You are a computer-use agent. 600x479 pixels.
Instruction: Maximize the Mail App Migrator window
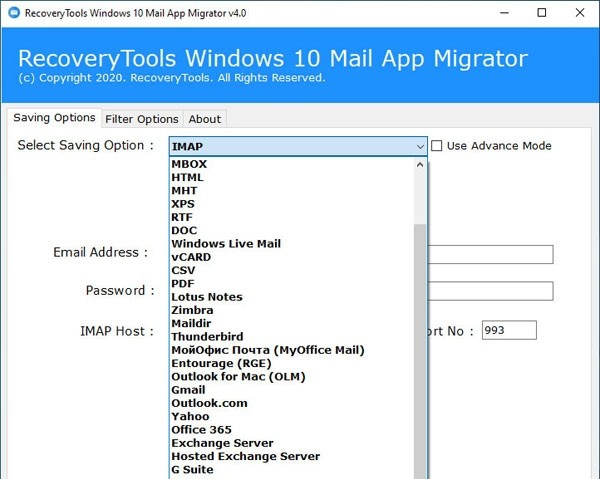(x=542, y=13)
